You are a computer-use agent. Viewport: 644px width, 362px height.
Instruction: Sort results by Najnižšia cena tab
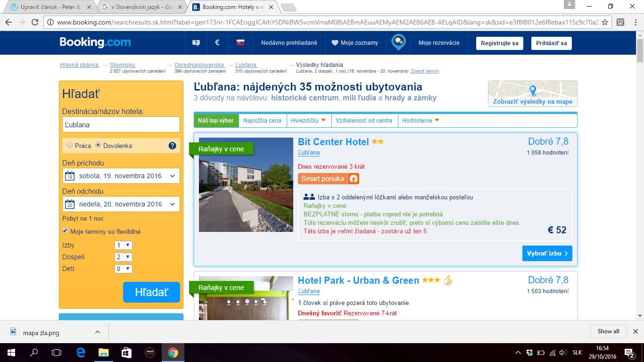coord(262,121)
